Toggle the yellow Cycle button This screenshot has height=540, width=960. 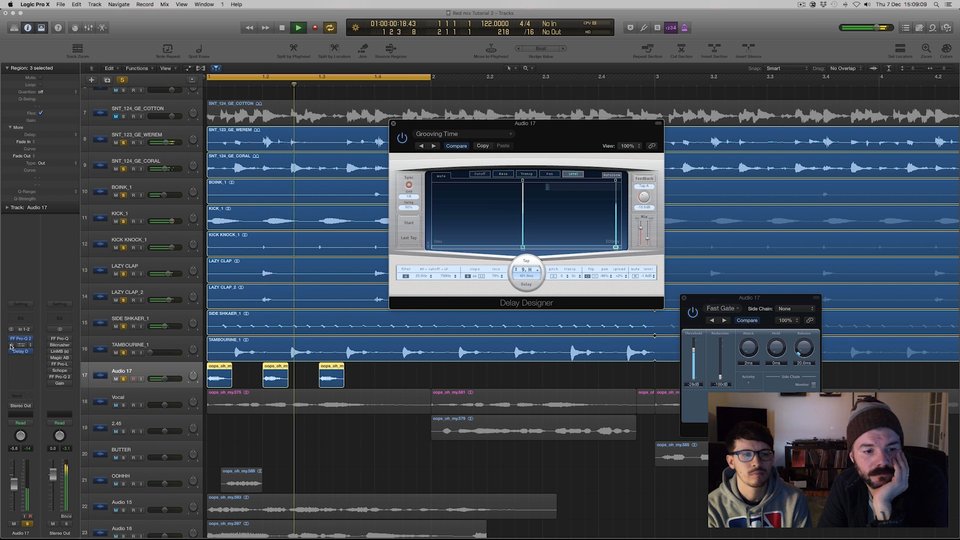(x=330, y=28)
